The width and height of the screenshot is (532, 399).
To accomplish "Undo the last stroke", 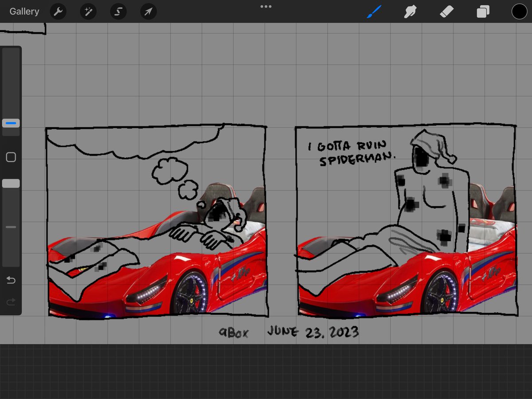I will pos(11,280).
